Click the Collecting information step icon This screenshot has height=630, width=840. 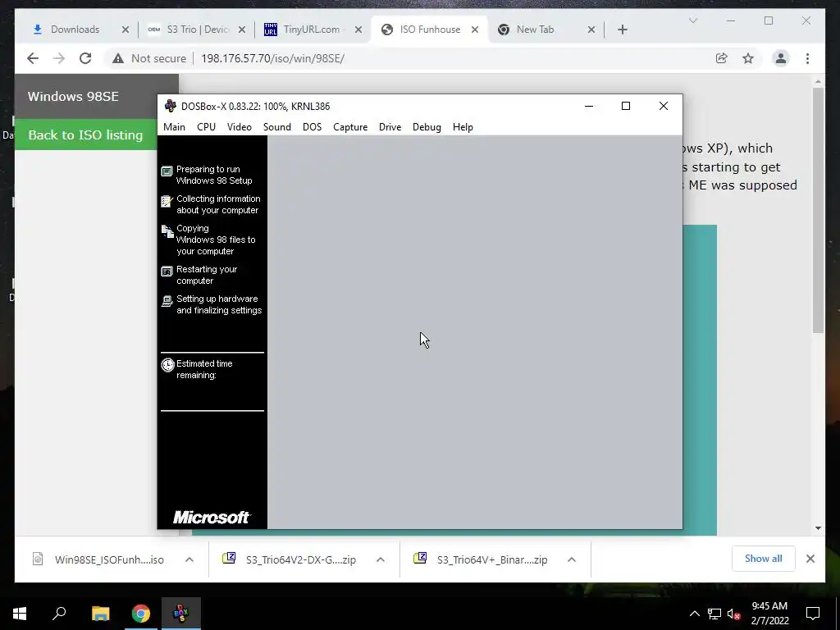(167, 202)
